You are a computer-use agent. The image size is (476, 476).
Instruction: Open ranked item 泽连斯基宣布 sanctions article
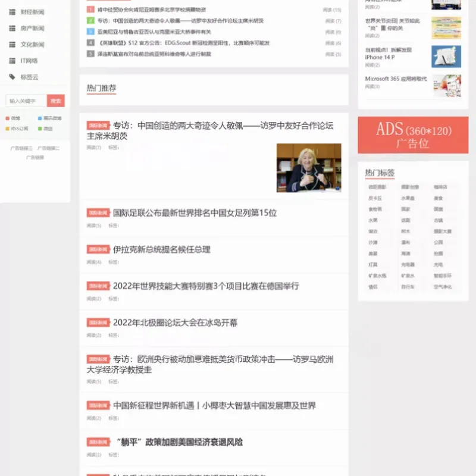click(x=154, y=54)
